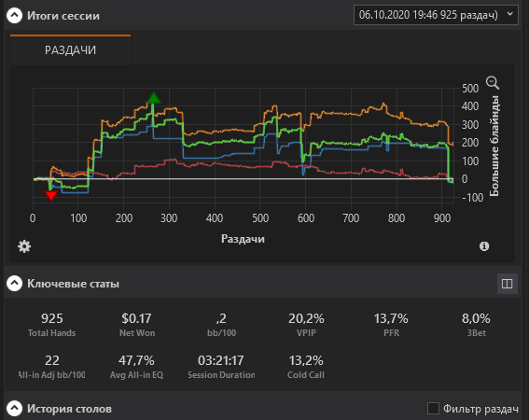Toggle the key stats column layout icon
The height and width of the screenshot is (420, 529).
pyautogui.click(x=507, y=284)
